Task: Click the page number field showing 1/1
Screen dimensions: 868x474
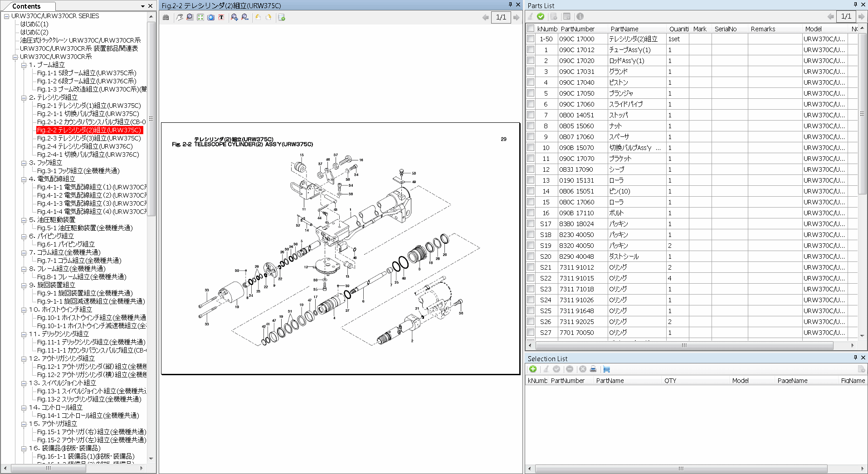Action: tap(501, 17)
